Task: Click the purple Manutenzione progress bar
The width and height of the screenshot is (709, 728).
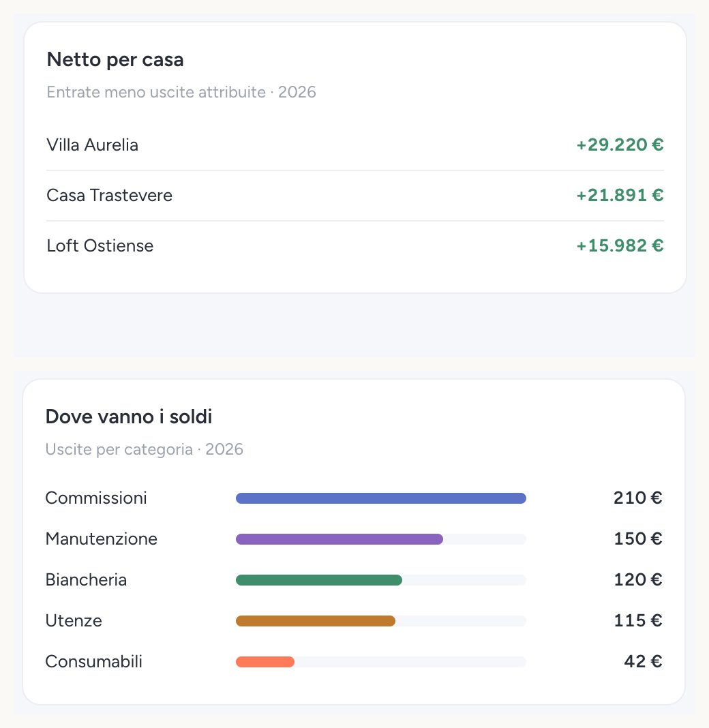Action: tap(340, 539)
